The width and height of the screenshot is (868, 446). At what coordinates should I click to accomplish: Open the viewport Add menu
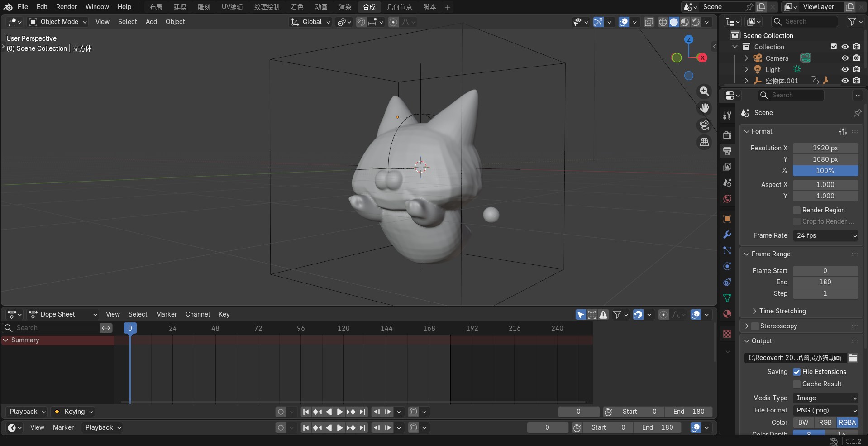coord(151,22)
